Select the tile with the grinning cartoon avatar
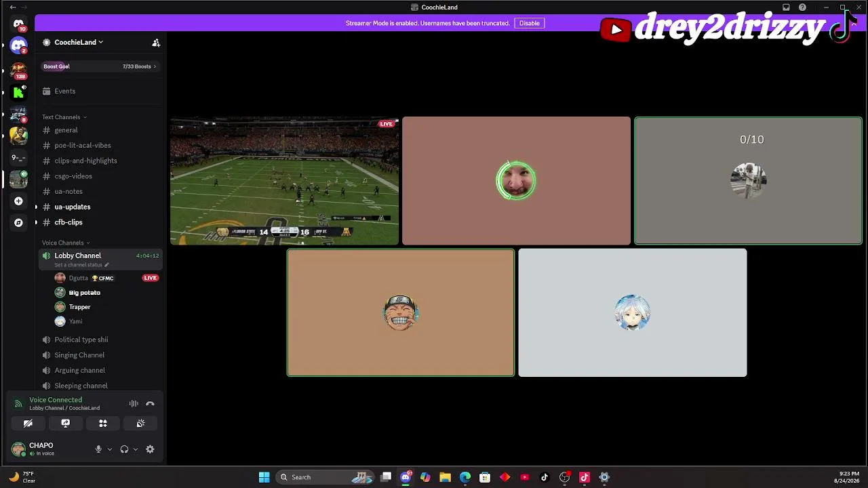 coord(401,312)
